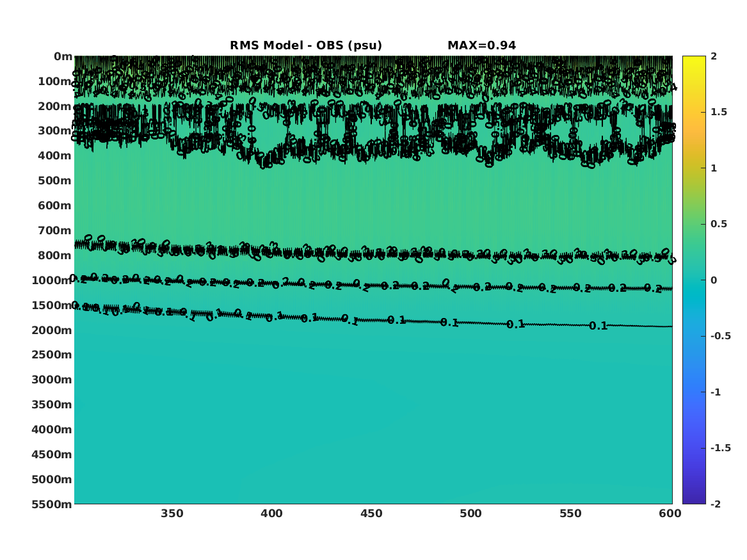Select the colorbar '-0.5' tick label
The image size is (747, 560).
(x=721, y=336)
